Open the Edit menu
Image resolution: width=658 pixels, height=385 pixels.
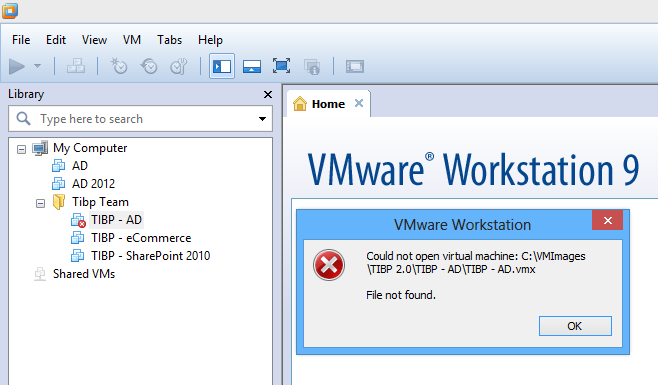(x=56, y=40)
